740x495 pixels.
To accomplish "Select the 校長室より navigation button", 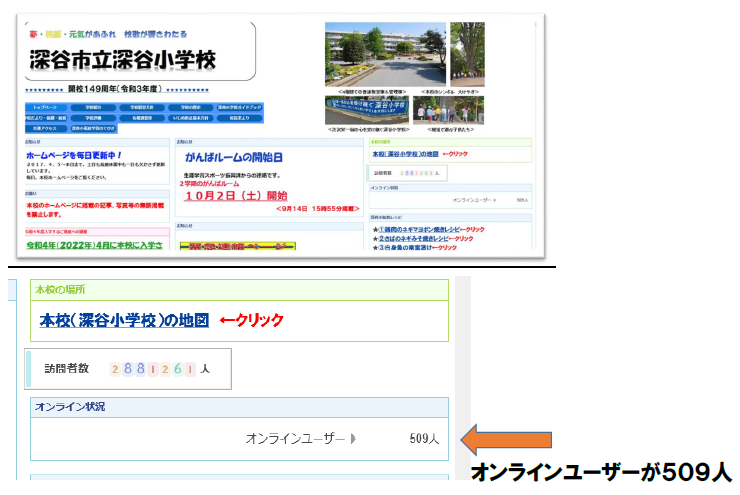I will 239,118.
